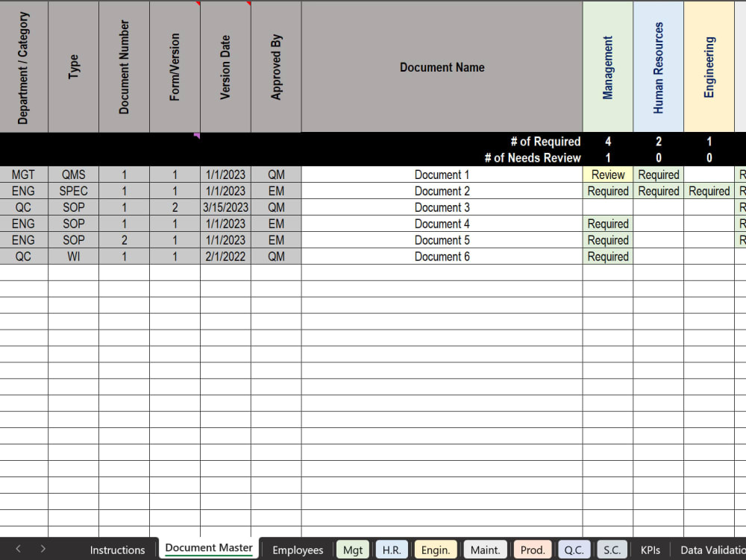Open the Mgt sheet tab
Viewport: 746px width, 560px height.
click(x=352, y=550)
